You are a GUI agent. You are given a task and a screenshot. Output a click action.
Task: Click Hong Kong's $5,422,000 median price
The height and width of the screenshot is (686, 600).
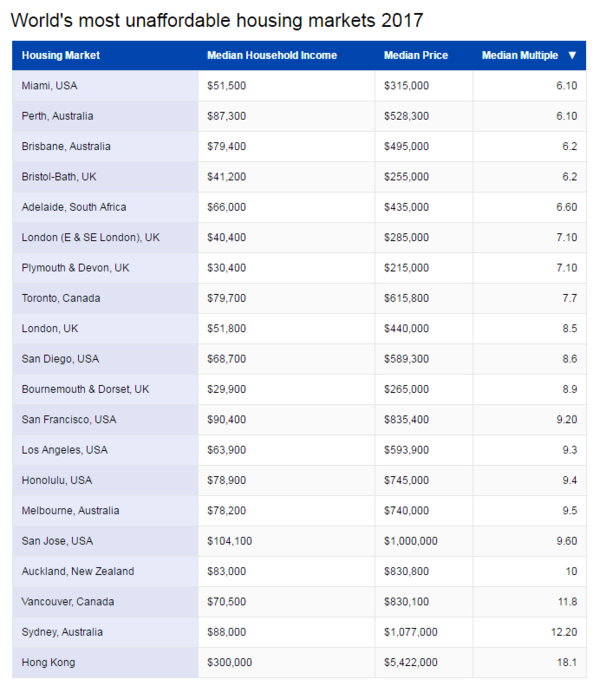[x=410, y=662]
